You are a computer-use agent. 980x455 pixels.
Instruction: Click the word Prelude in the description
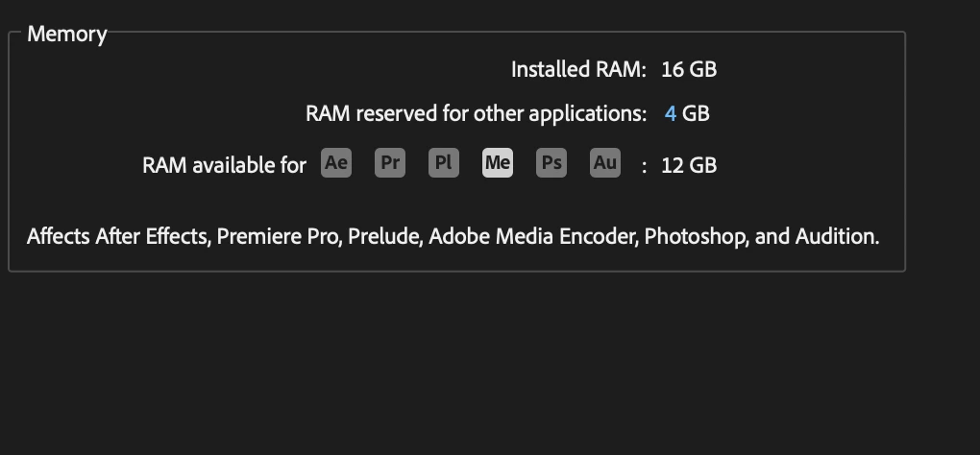click(383, 236)
